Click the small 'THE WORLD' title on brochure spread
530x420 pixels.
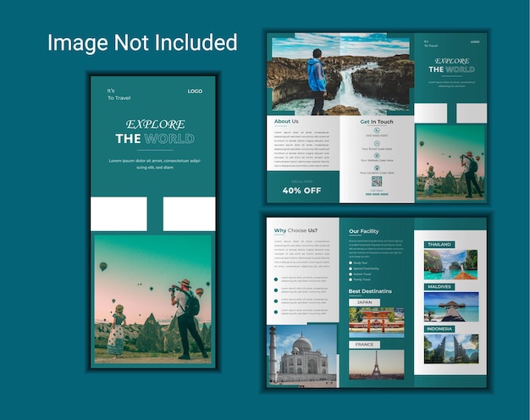point(451,69)
